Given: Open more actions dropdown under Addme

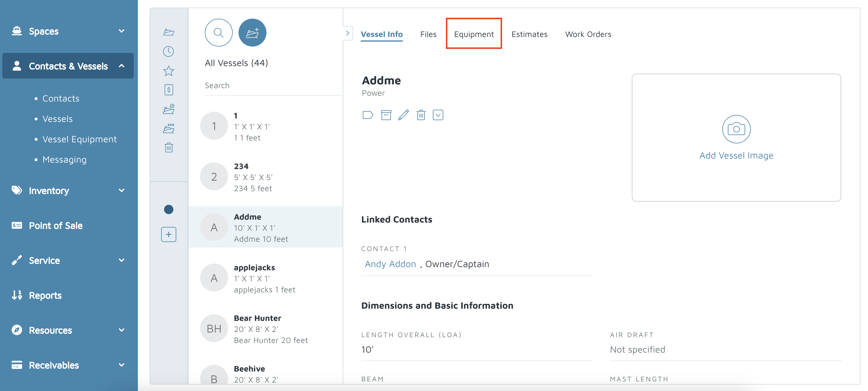Looking at the screenshot, I should click(x=438, y=115).
